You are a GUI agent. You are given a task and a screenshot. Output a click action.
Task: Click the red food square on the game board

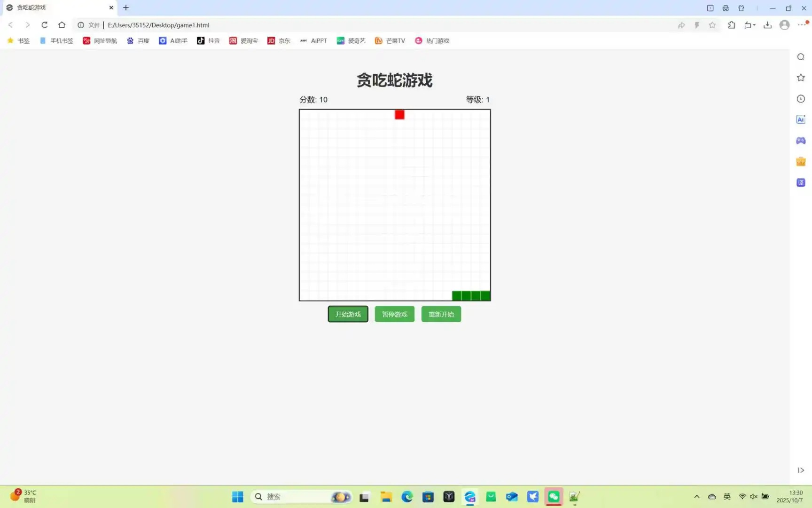click(399, 114)
